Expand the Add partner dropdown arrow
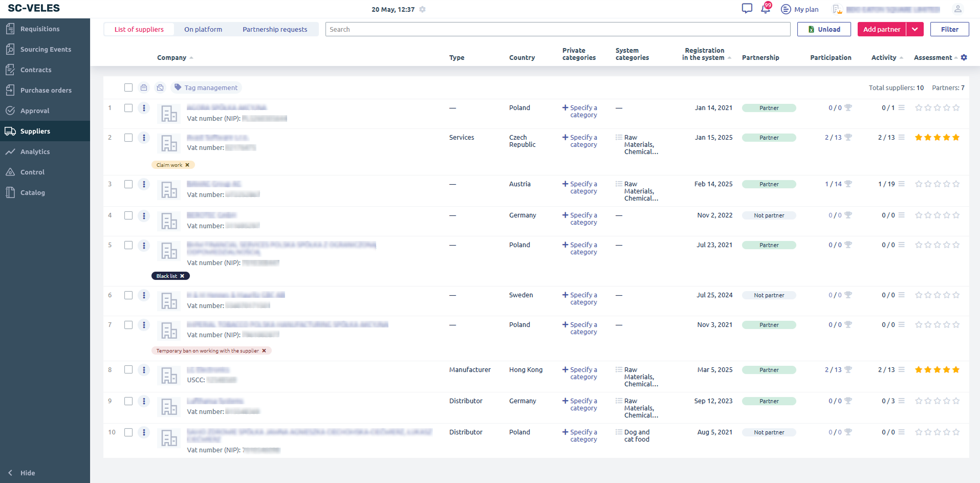 (914, 29)
